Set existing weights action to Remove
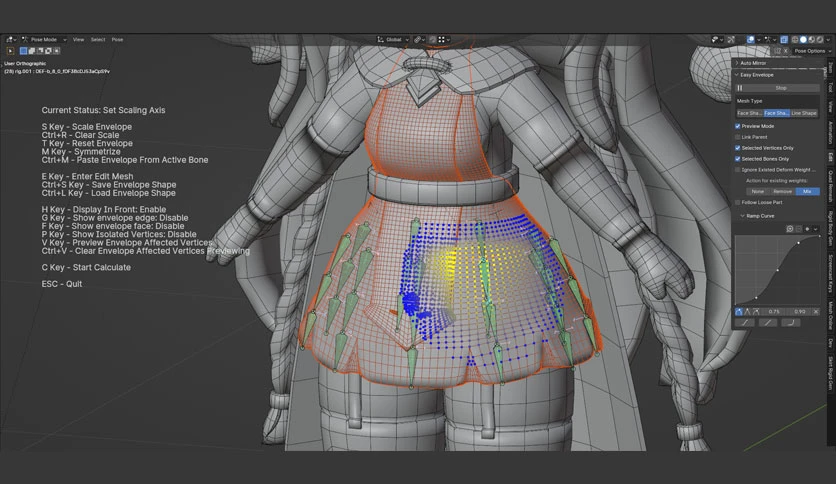 (x=782, y=191)
